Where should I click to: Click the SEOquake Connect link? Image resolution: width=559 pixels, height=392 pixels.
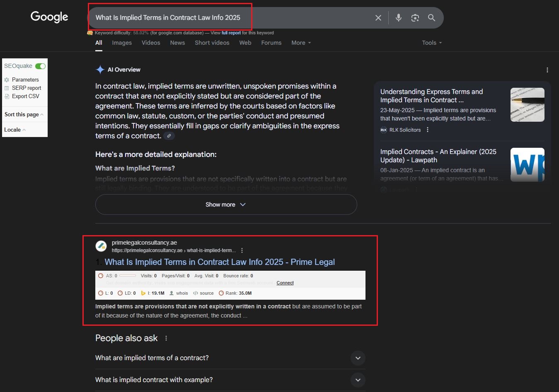tap(285, 283)
